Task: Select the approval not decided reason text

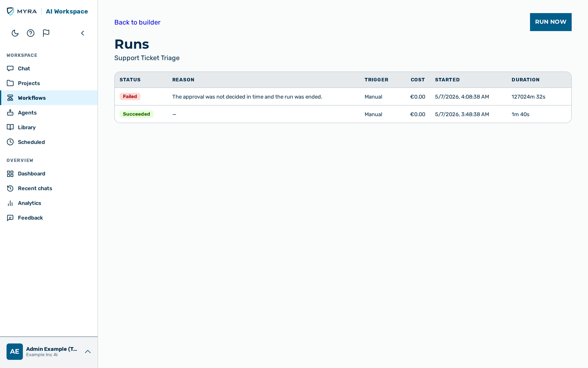Action: [247, 97]
